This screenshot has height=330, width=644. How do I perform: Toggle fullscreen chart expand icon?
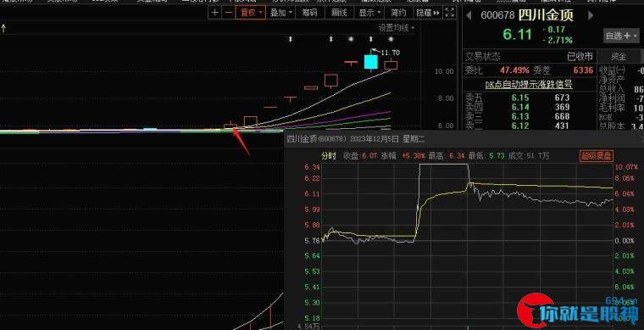coord(450,13)
